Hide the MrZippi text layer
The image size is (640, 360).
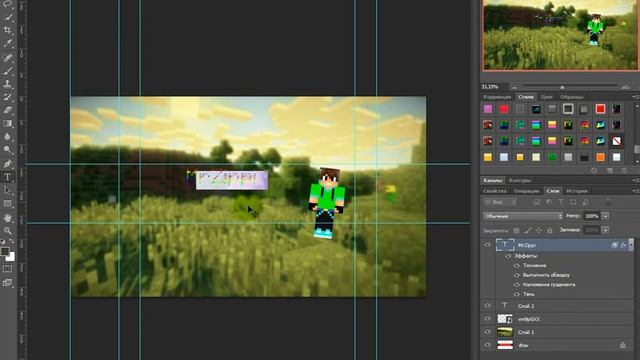click(487, 245)
